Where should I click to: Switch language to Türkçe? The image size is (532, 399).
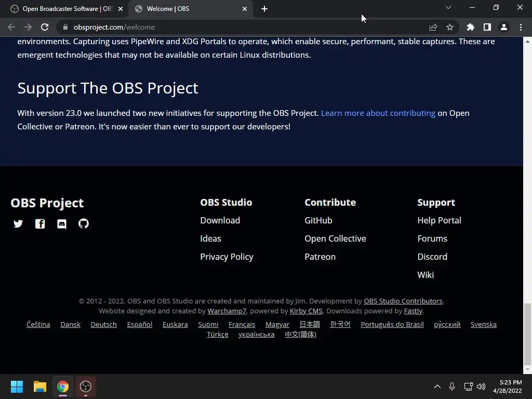pos(218,334)
